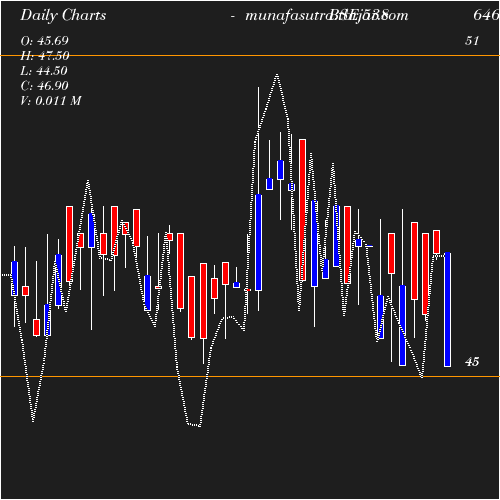Viewport: 500px width, 500px height.
Task: Click the 'Daily Charts' title text
Action: (x=63, y=16)
